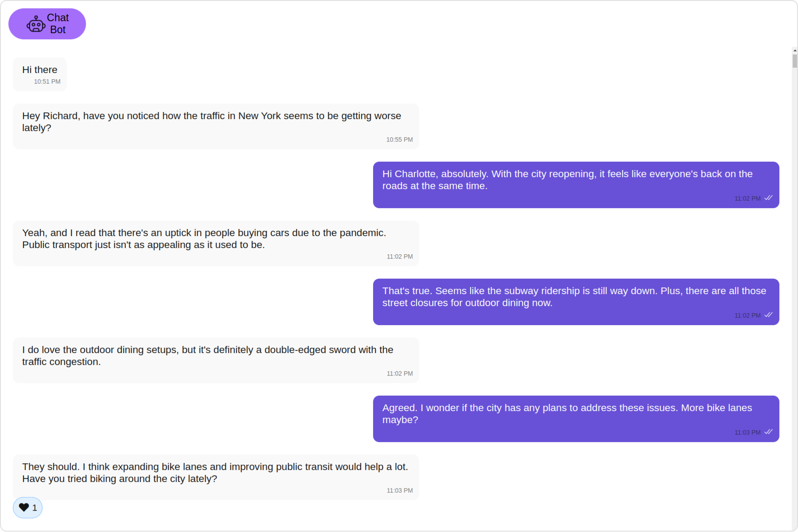Click the 'Hi Charlotte, absolutely' reply bubble
798x532 pixels.
click(576, 185)
